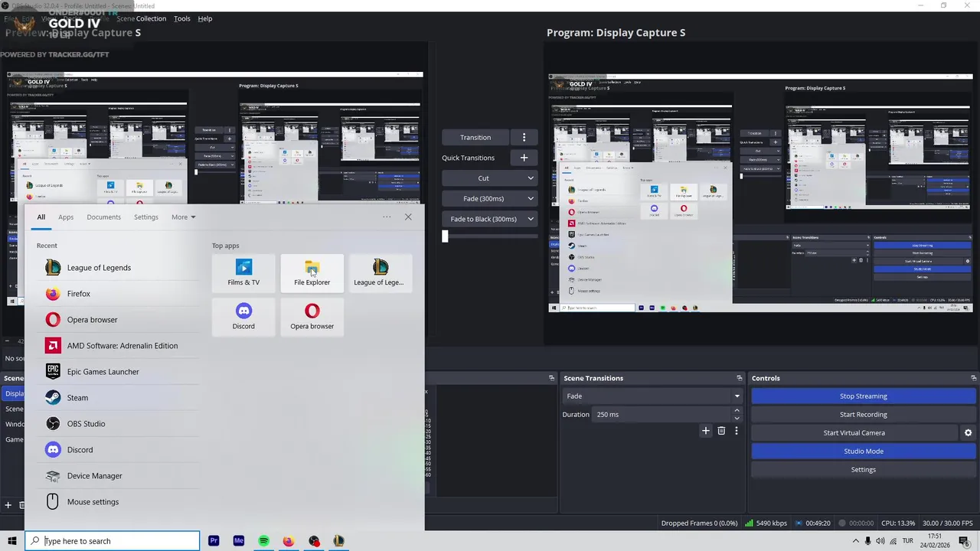980x551 pixels.
Task: Open Cut quick transition dropdown
Action: (489, 178)
